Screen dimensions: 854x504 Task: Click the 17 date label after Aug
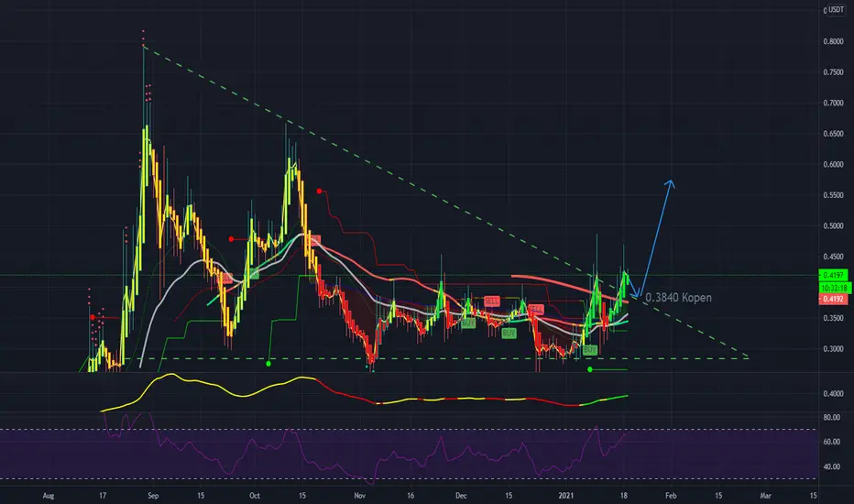(x=103, y=496)
